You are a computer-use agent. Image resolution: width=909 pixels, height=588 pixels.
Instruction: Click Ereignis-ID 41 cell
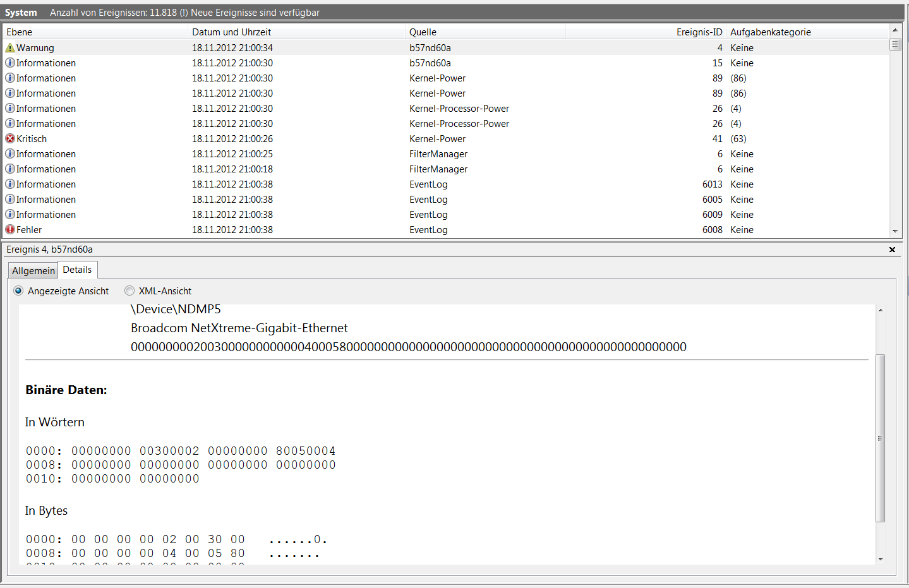(717, 139)
